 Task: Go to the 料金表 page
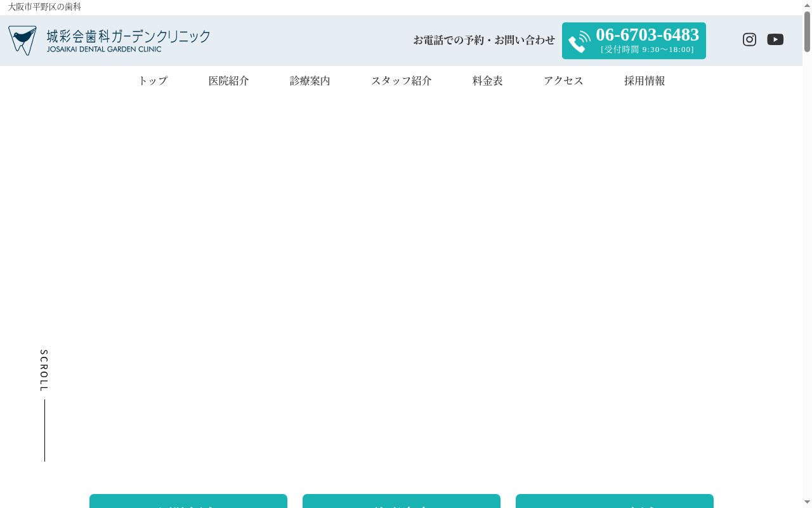tap(488, 81)
